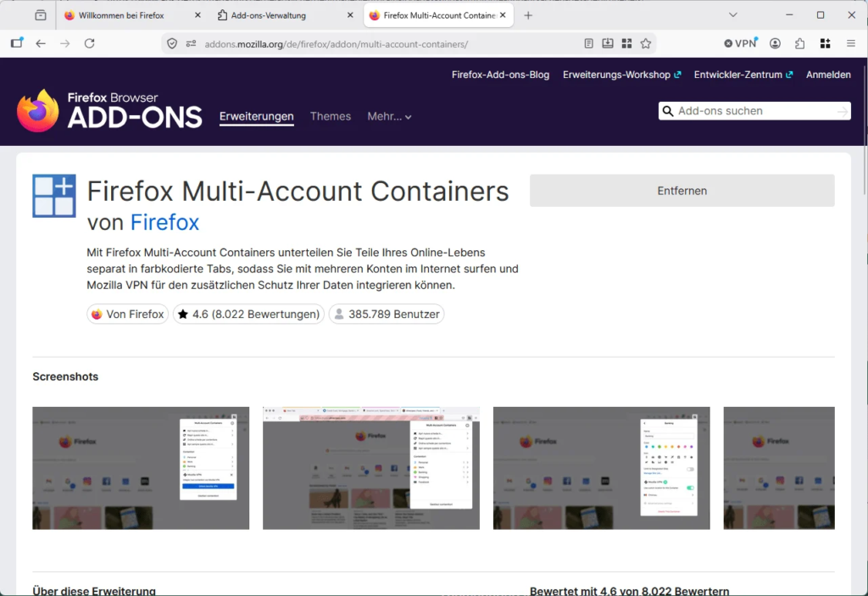The height and width of the screenshot is (596, 868).
Task: Open the VPN toolbar button
Action: coord(741,43)
